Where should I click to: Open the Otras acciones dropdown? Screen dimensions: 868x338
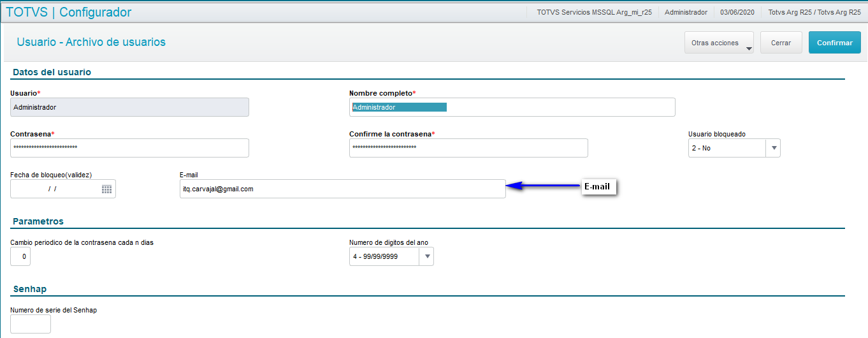click(719, 43)
